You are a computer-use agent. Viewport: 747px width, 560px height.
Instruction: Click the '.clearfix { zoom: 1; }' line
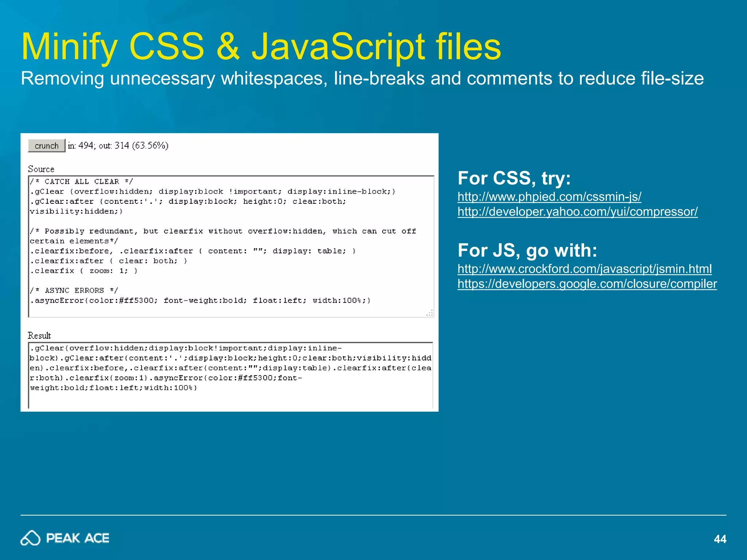coord(84,271)
